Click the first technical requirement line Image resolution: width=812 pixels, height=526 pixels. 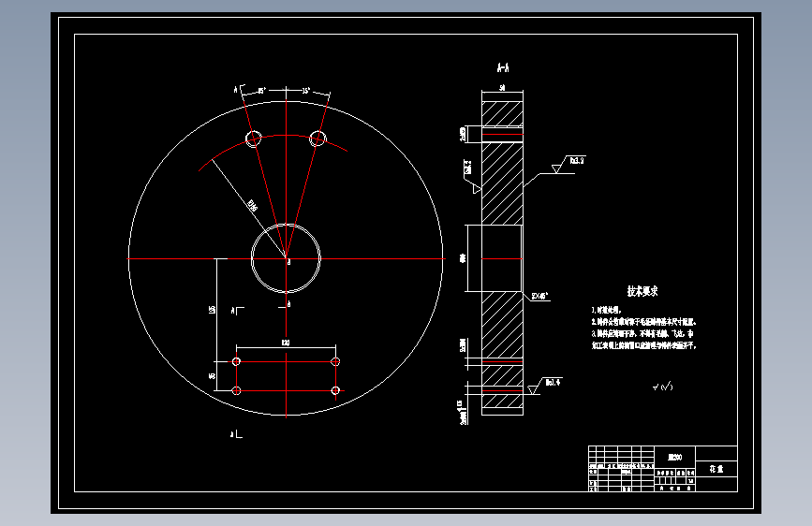click(x=606, y=310)
